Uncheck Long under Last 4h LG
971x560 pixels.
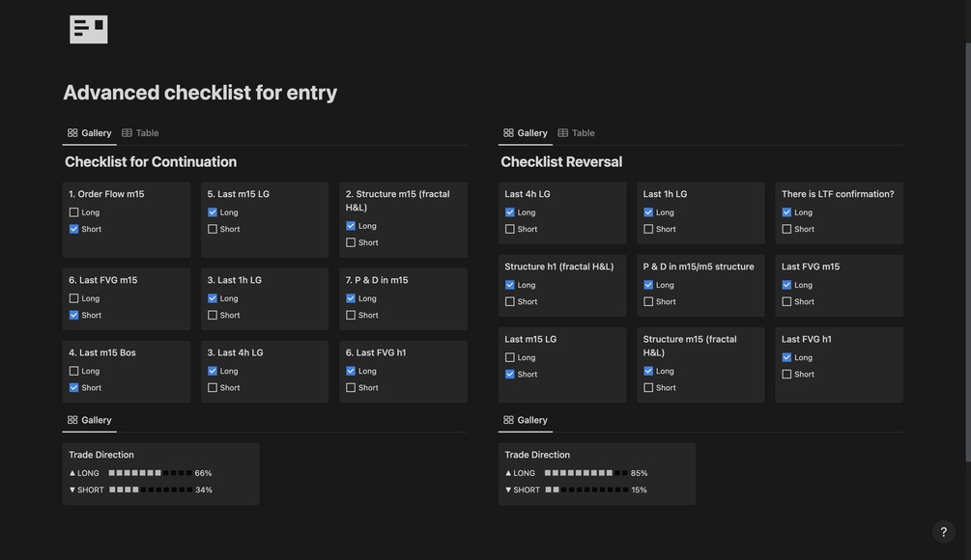510,212
